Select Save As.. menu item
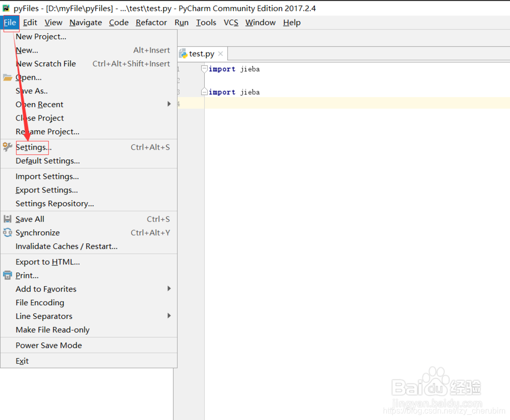510x420 pixels. click(x=89, y=91)
